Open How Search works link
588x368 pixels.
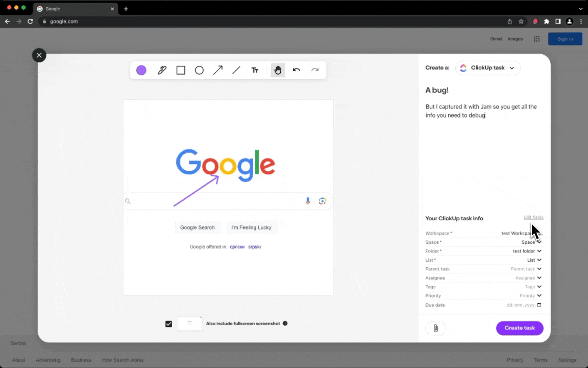point(122,360)
